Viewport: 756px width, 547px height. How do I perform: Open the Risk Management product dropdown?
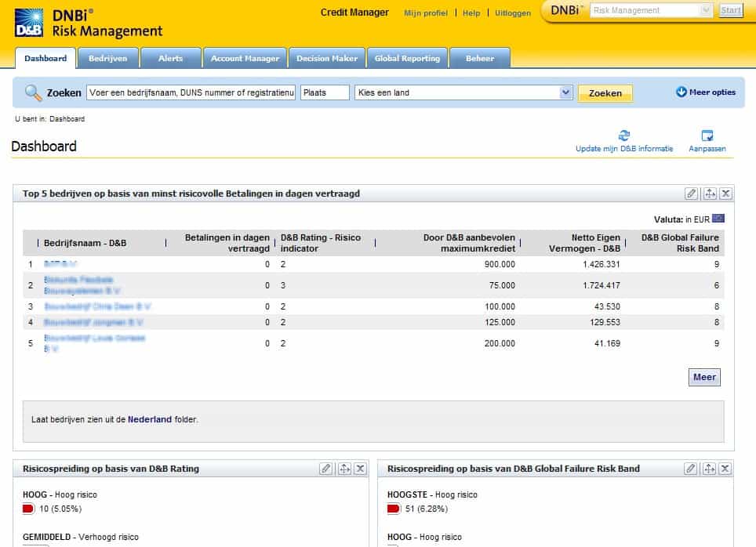(x=705, y=10)
